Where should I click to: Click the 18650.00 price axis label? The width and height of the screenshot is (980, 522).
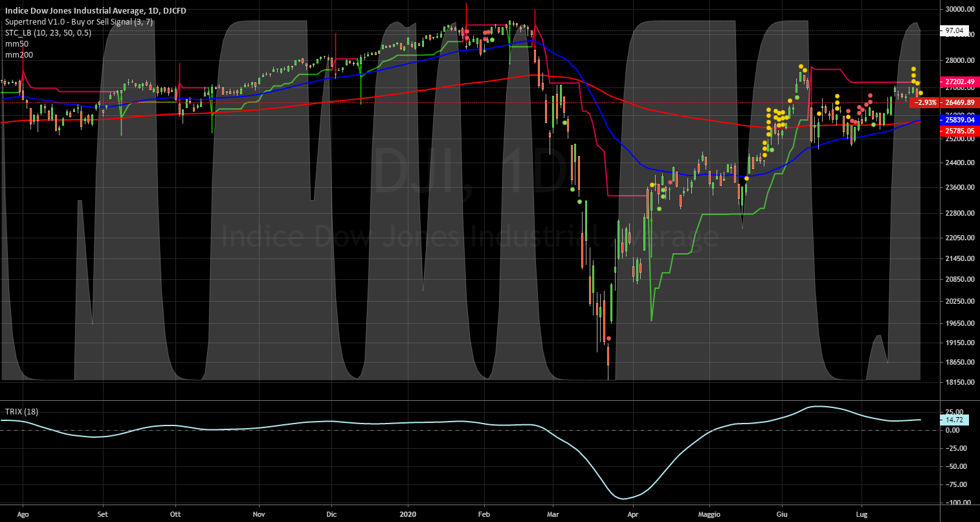click(959, 362)
